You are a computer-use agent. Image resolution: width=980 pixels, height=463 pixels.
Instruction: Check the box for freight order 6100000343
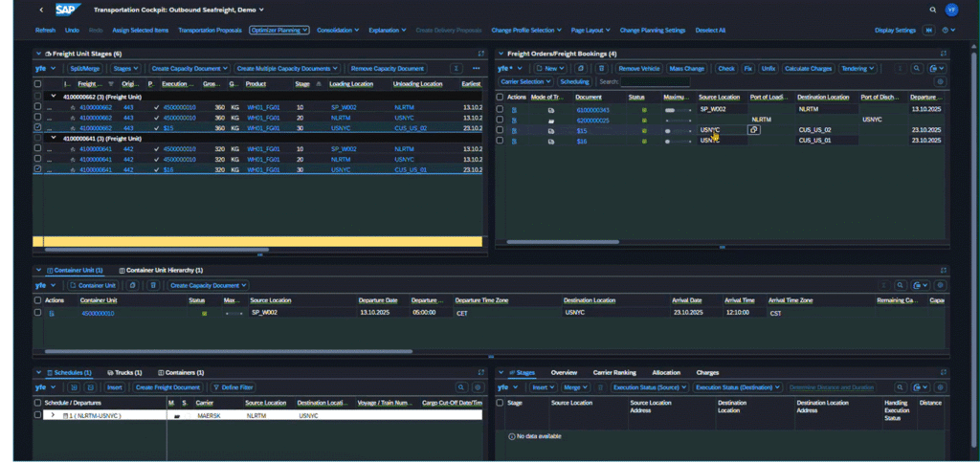tap(500, 109)
